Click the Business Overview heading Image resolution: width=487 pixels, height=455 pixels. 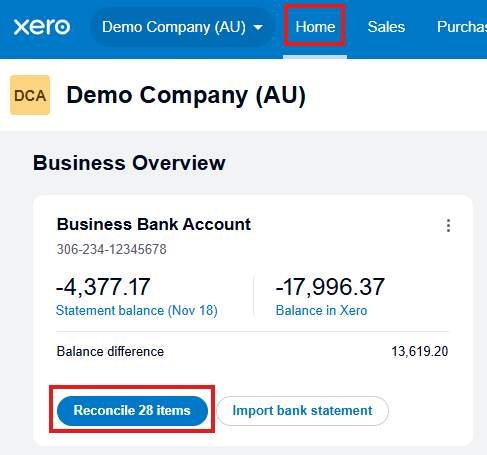(x=129, y=163)
